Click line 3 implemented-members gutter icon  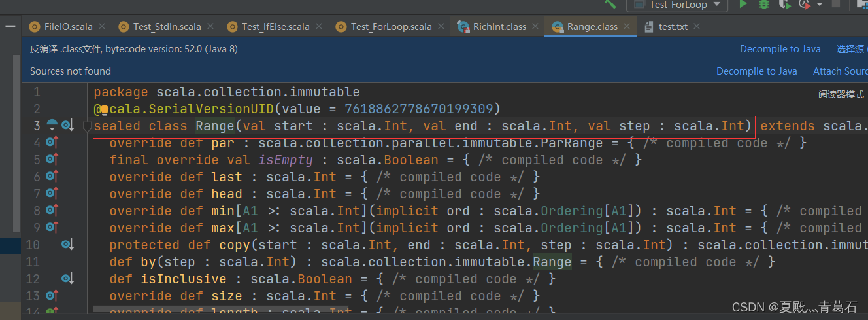[67, 125]
